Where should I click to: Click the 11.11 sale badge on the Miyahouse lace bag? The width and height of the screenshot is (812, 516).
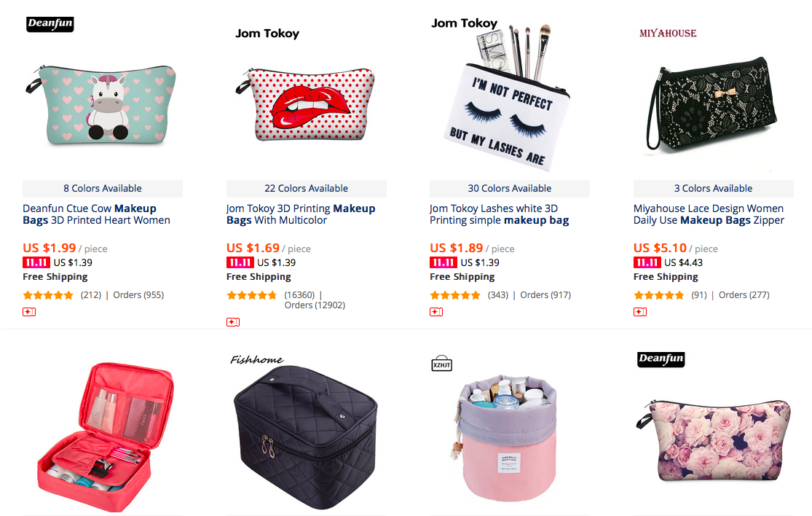pos(647,262)
